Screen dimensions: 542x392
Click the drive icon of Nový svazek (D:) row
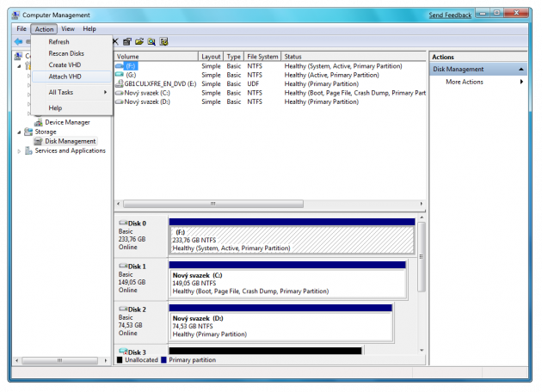coord(120,101)
